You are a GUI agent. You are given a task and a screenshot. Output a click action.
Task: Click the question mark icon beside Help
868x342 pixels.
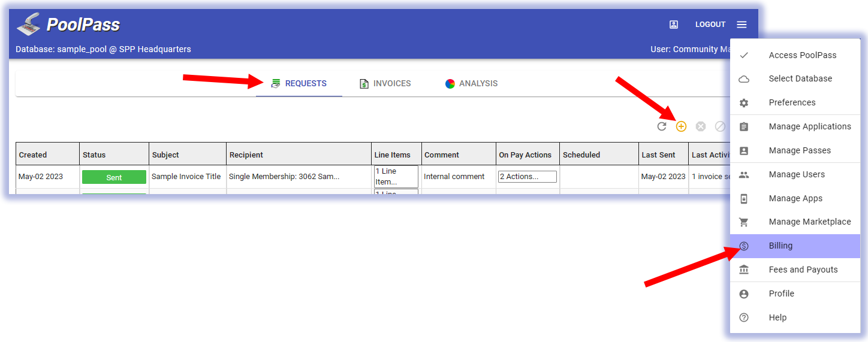(x=744, y=318)
